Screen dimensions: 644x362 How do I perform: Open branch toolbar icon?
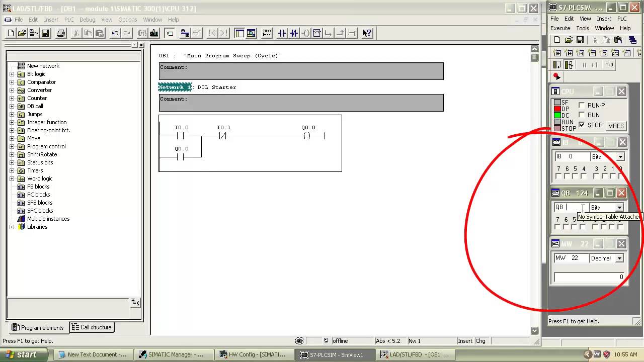pos(329,33)
